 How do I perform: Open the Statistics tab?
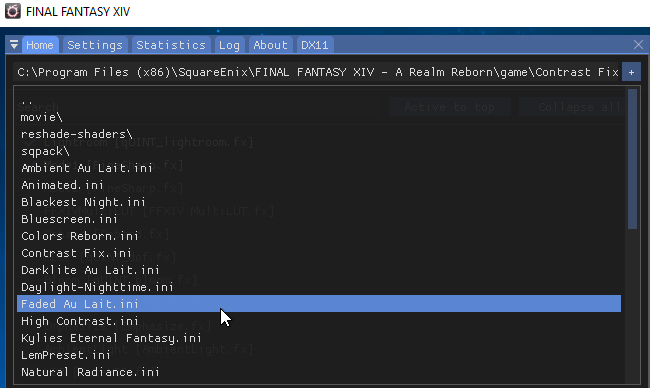171,45
